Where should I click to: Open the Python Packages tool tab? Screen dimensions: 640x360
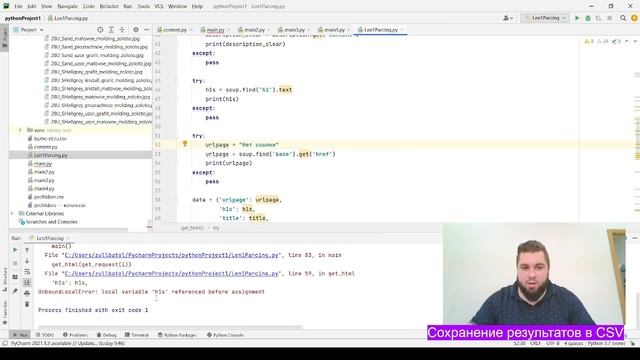coord(177,335)
